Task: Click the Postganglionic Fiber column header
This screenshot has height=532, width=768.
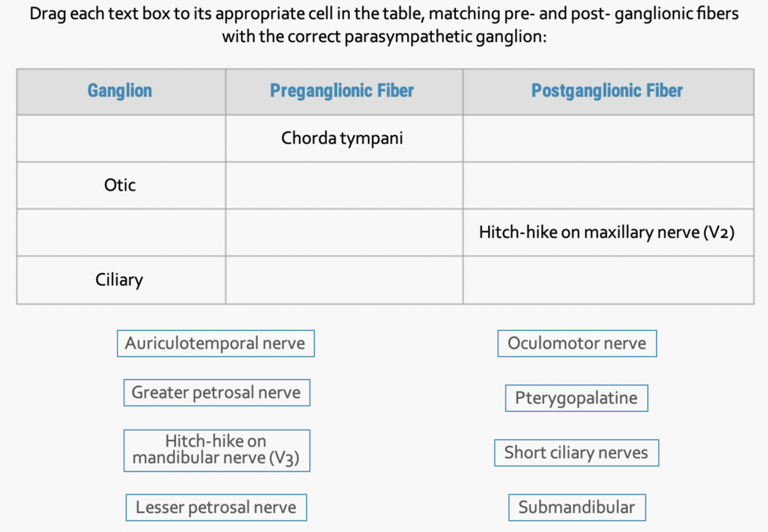Action: (608, 92)
